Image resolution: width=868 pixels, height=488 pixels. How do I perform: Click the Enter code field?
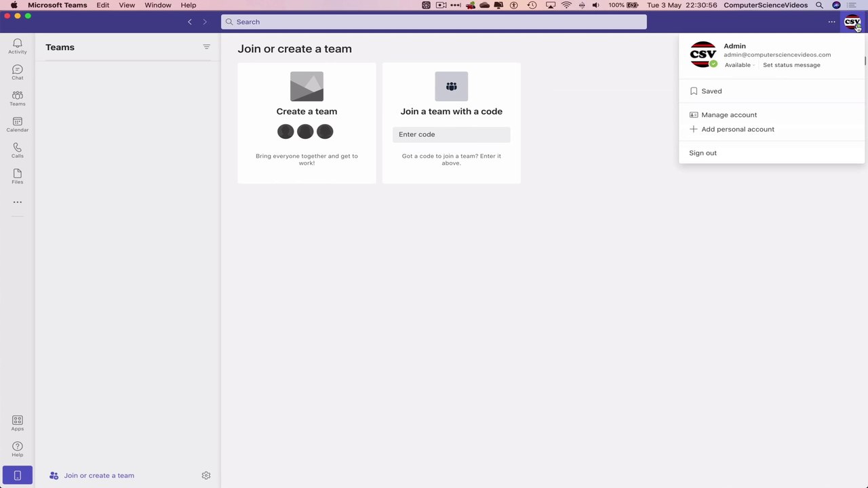tap(451, 134)
